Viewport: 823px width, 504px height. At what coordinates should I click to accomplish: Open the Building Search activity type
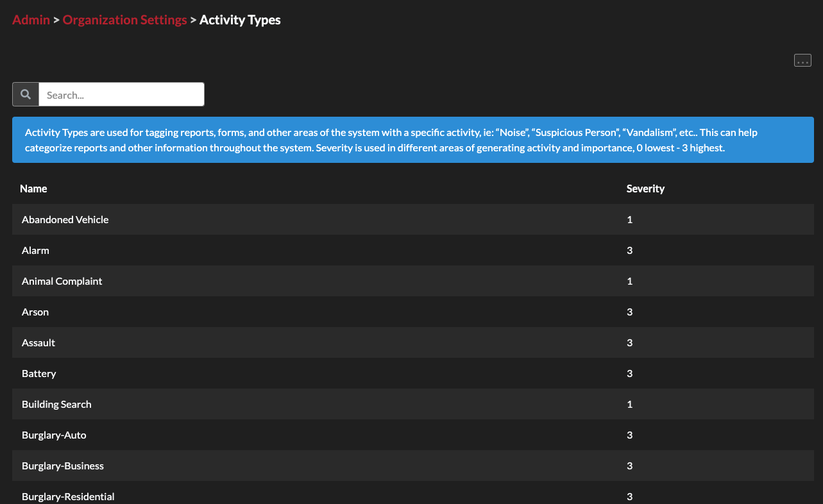click(56, 404)
